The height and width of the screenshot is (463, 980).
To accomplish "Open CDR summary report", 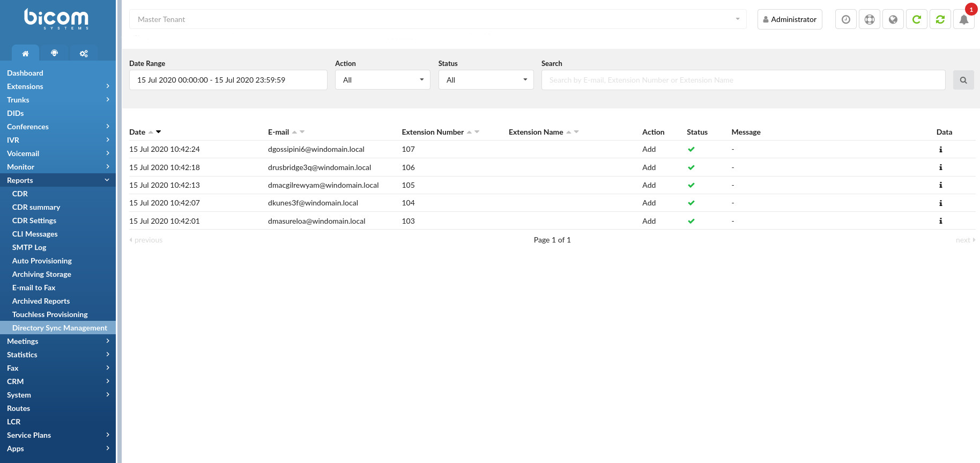I will click(x=58, y=207).
